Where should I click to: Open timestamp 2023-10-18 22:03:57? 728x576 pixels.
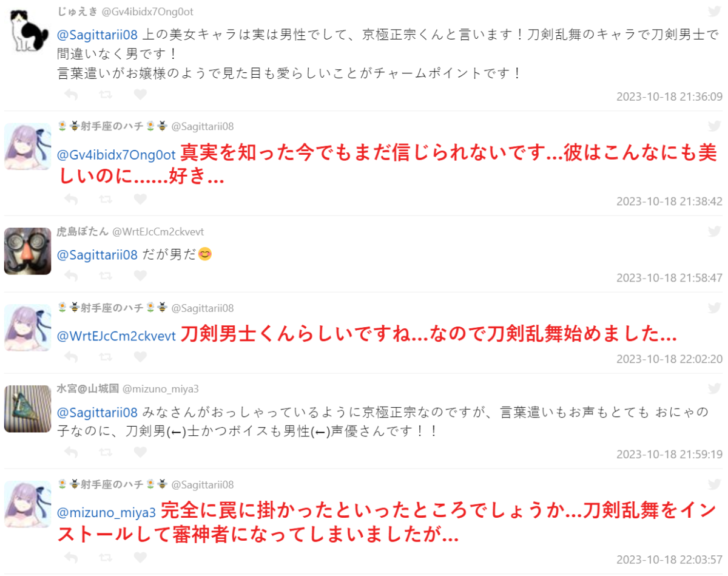(x=669, y=559)
